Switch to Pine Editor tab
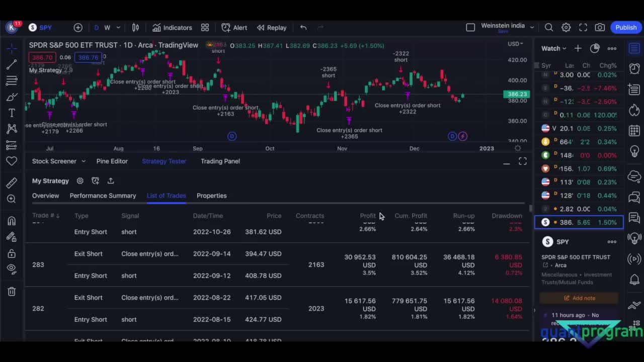This screenshot has width=644, height=362. 112,161
